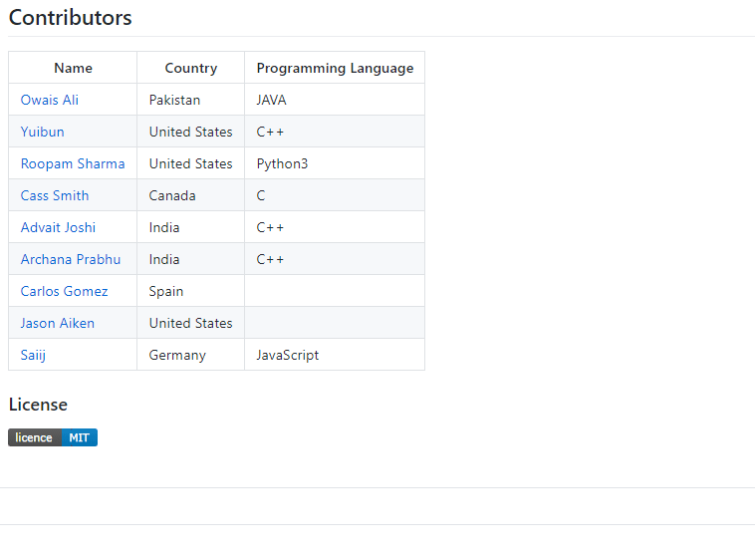The image size is (755, 560).
Task: Click the licence MIT badge
Action: tap(53, 437)
